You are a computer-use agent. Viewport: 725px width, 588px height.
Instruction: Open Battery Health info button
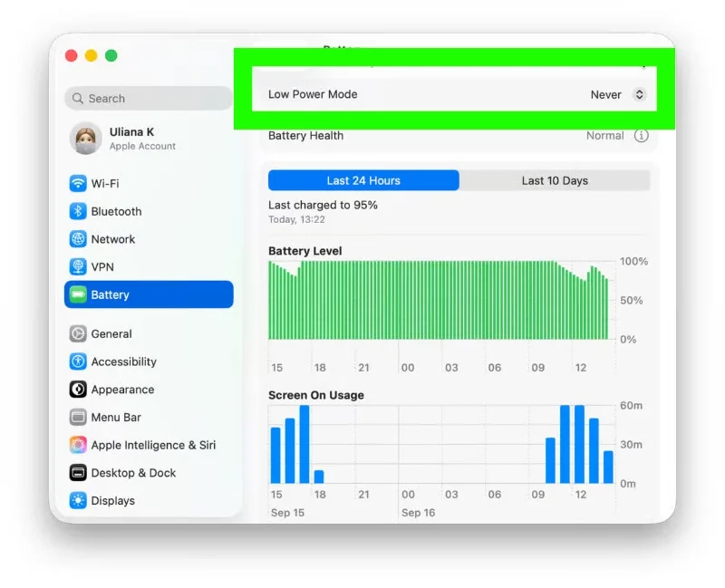[641, 136]
